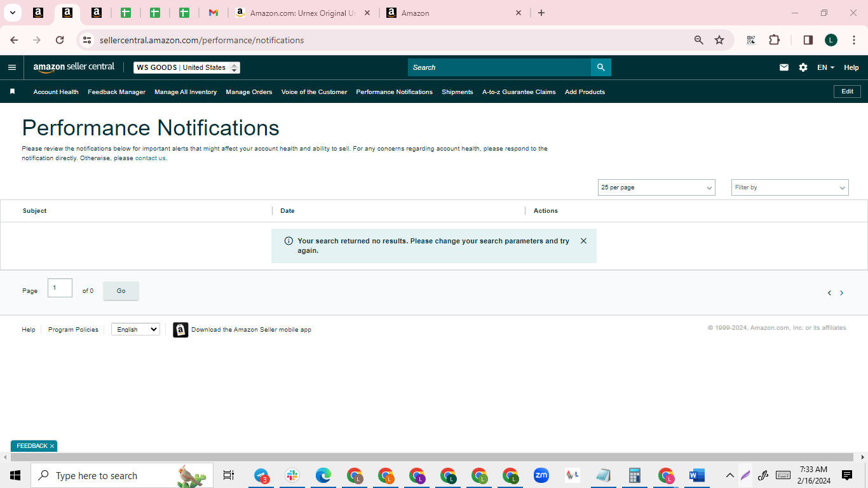Open Chrome's three-dot menu
The image size is (868, 488).
(854, 40)
